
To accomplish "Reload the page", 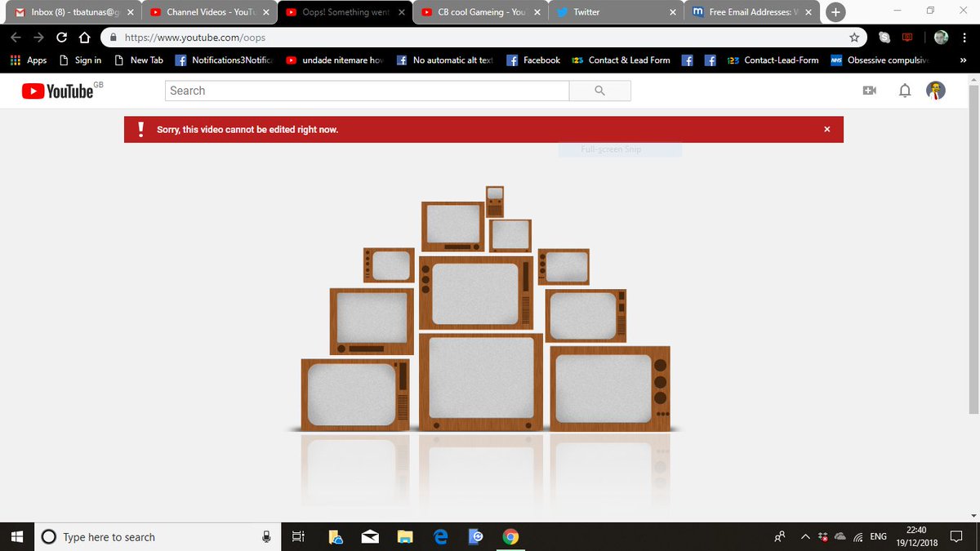I will (x=61, y=38).
